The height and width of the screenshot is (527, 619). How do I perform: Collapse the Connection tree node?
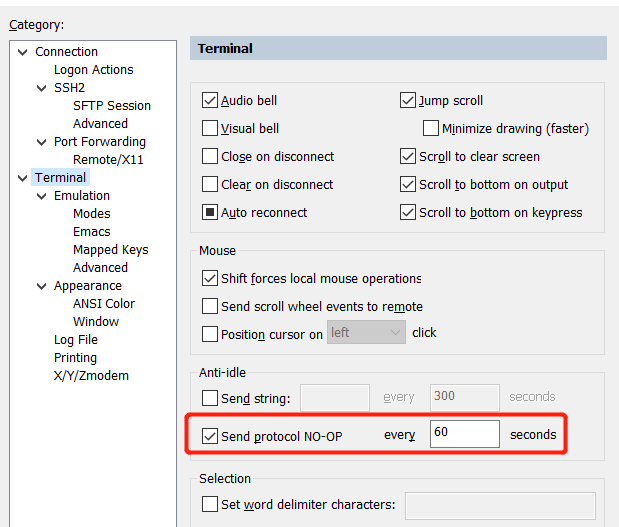tap(23, 52)
